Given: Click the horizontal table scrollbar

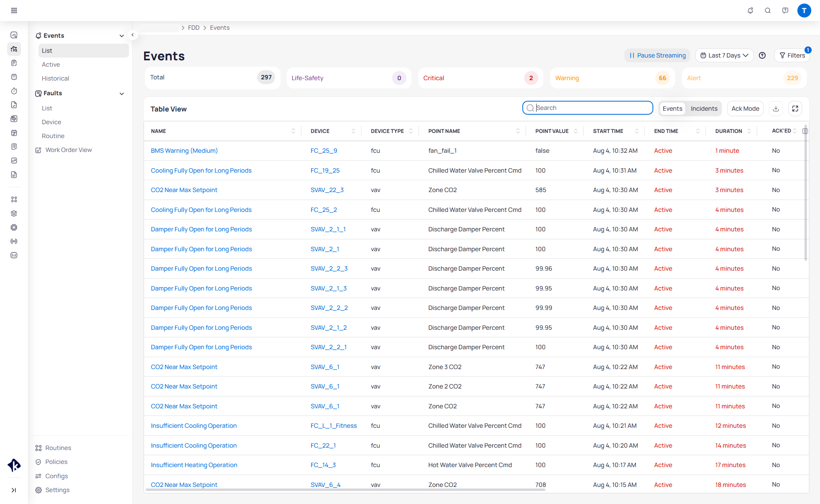Looking at the screenshot, I should 345,490.
